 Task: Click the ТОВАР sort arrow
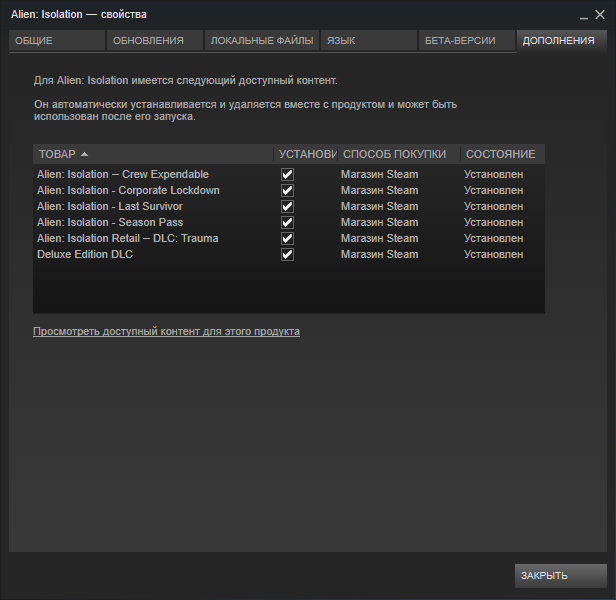[84, 154]
